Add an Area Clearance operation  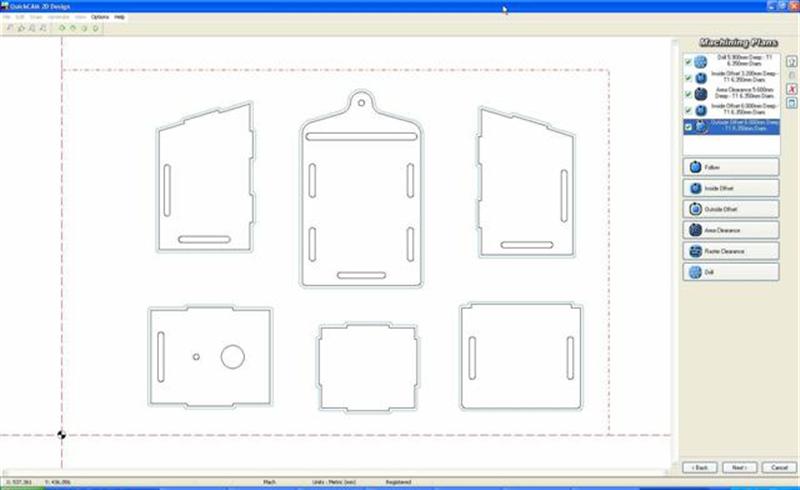coord(730,230)
